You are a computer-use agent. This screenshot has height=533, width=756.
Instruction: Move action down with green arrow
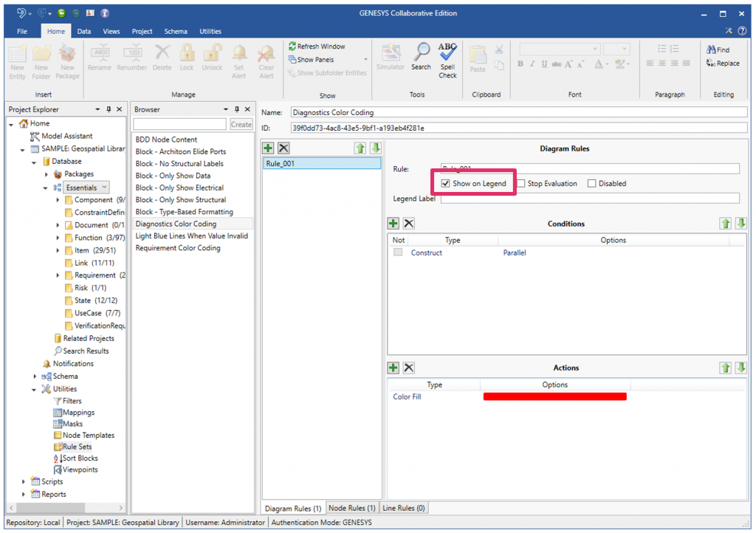[x=741, y=368]
